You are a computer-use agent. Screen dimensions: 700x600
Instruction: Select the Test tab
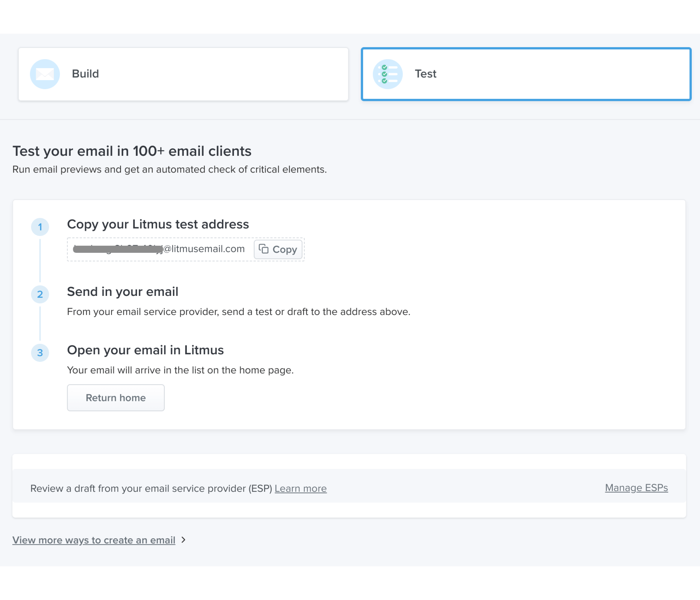coord(526,74)
